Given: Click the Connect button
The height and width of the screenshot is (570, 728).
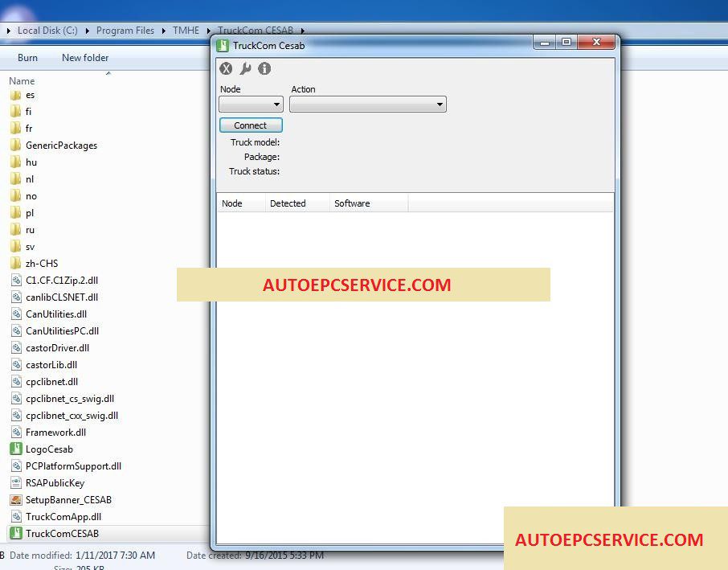Looking at the screenshot, I should pos(251,125).
